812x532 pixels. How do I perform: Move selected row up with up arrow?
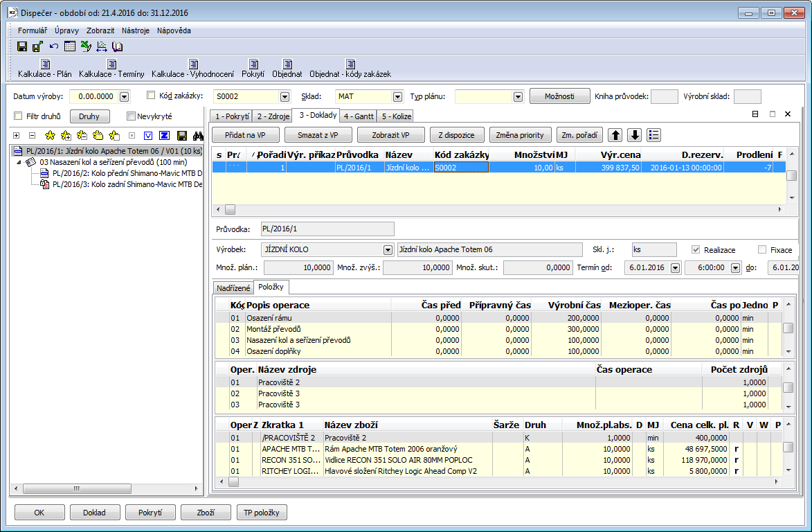tap(615, 135)
